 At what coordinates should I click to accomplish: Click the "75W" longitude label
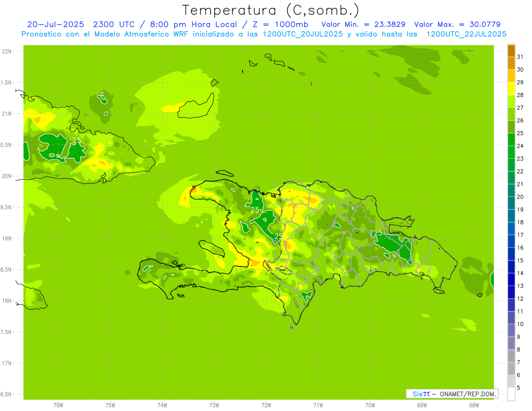coord(110,405)
